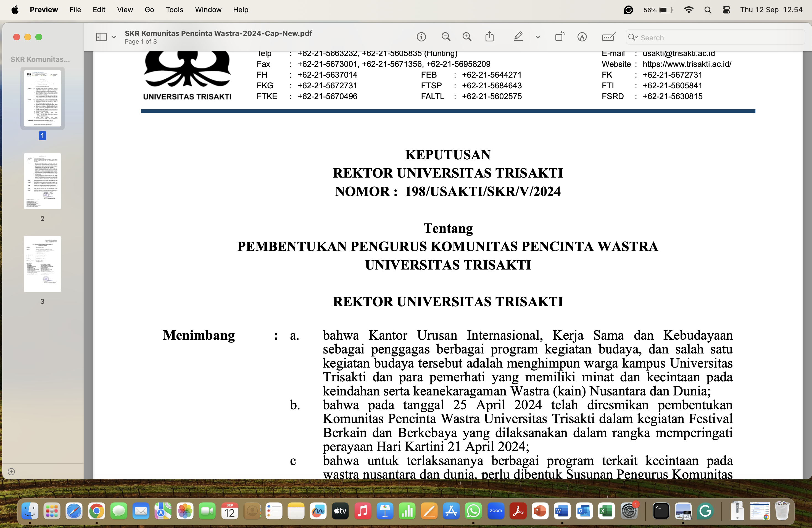Open Control Center in menu bar
Image resolution: width=812 pixels, height=528 pixels.
[x=726, y=10]
